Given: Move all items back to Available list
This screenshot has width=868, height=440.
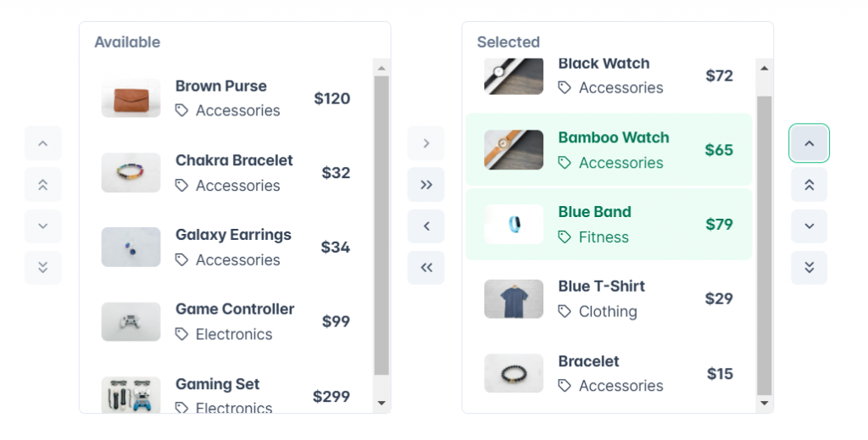Looking at the screenshot, I should 426,268.
